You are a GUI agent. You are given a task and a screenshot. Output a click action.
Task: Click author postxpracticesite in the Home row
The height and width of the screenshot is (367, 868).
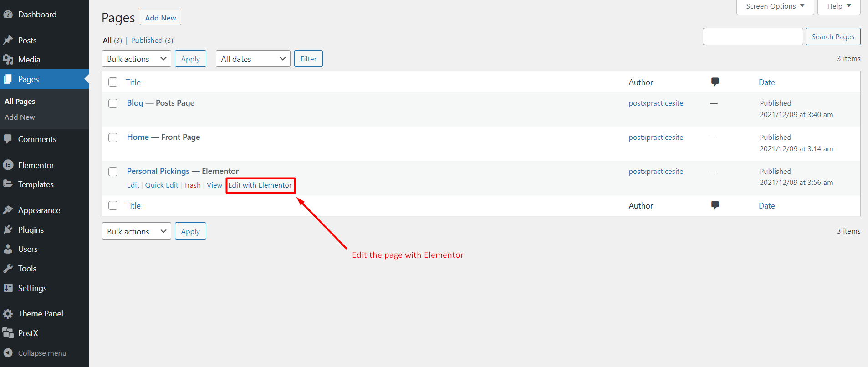[656, 138]
